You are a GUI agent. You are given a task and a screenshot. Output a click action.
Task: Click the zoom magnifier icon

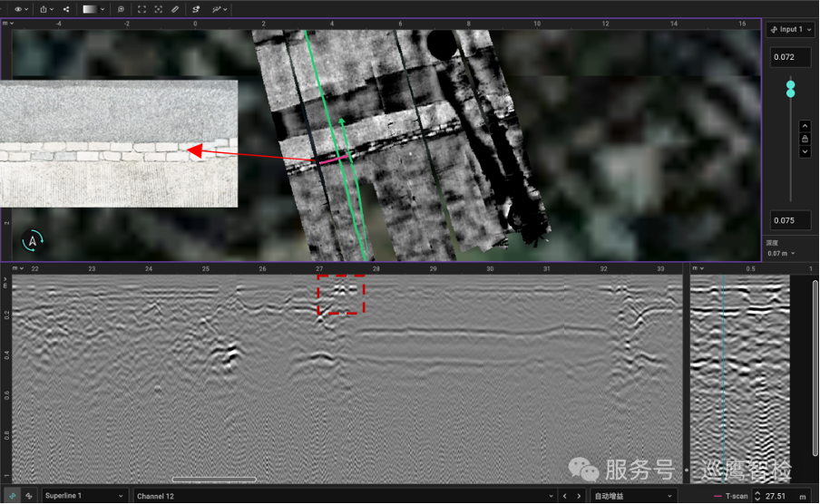[121, 9]
